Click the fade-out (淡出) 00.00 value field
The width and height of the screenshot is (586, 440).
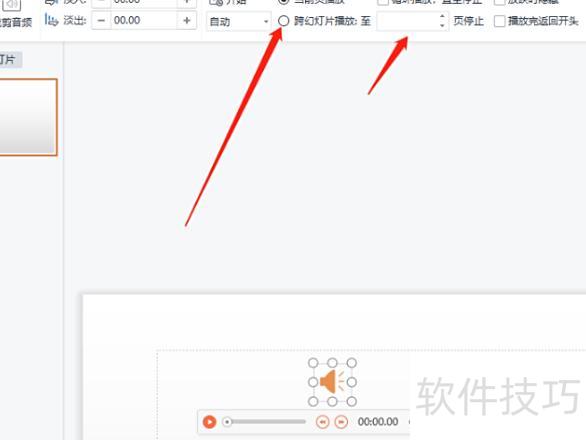click(x=144, y=20)
